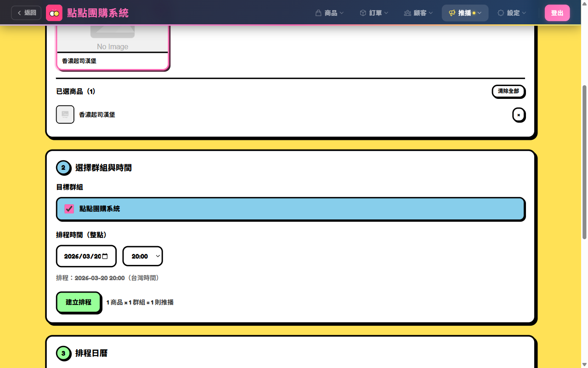Click the 點點團購系統 logo icon
The width and height of the screenshot is (588, 368).
[54, 13]
